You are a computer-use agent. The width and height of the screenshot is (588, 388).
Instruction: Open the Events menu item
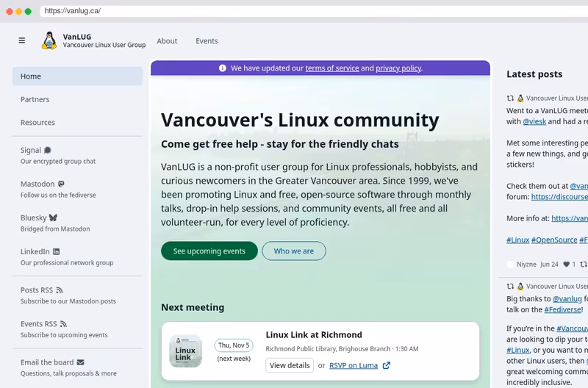click(207, 41)
